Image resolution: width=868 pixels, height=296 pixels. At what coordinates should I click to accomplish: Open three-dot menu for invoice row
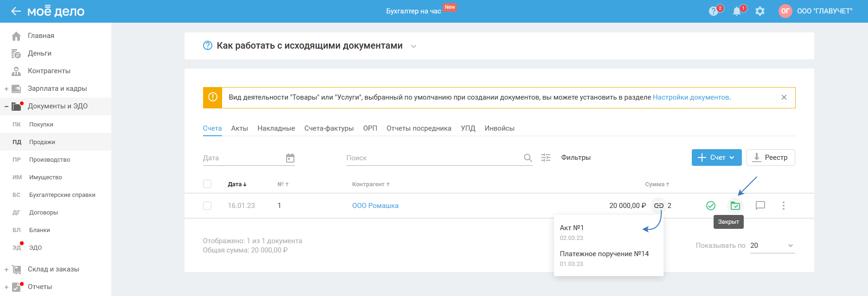783,206
